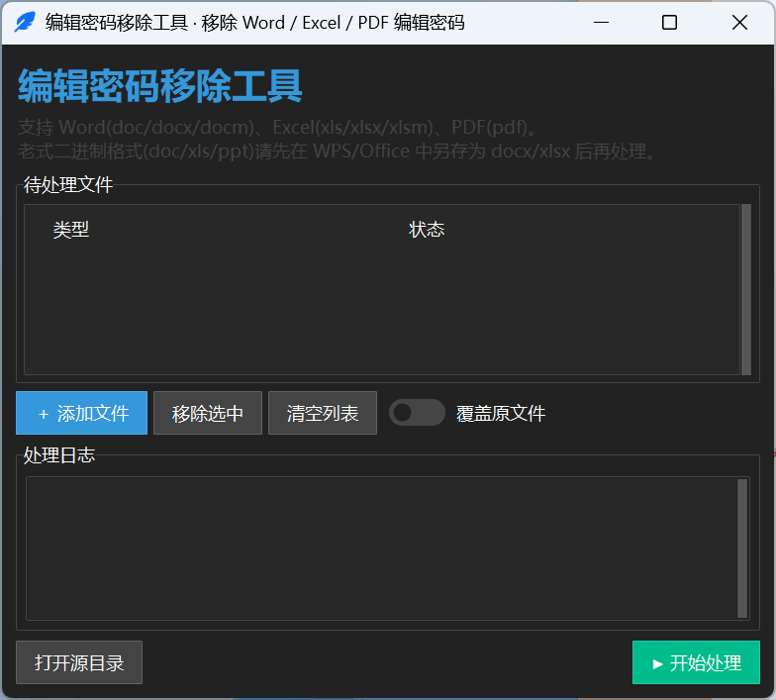Click inside the 处理日志 text area

[x=382, y=549]
